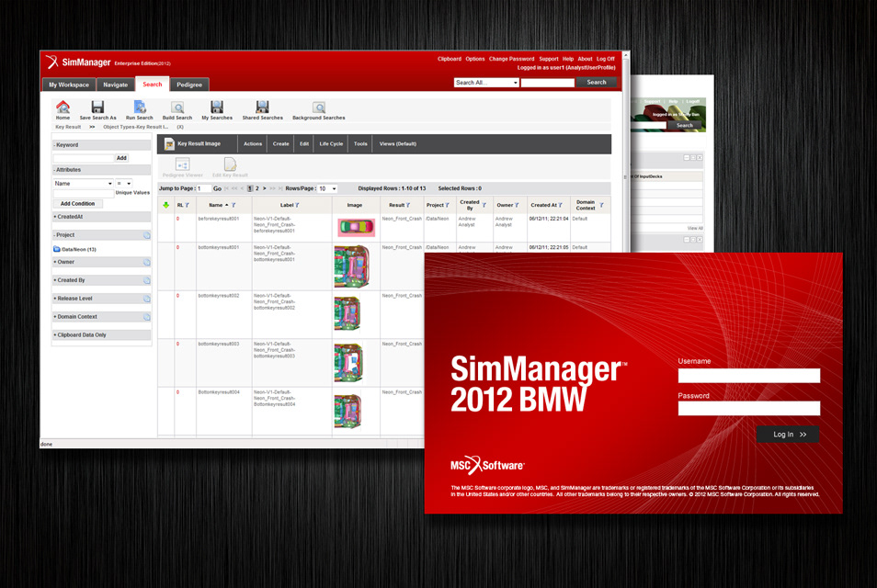Click the Add Condition button
Image resolution: width=877 pixels, height=588 pixels.
(x=78, y=204)
